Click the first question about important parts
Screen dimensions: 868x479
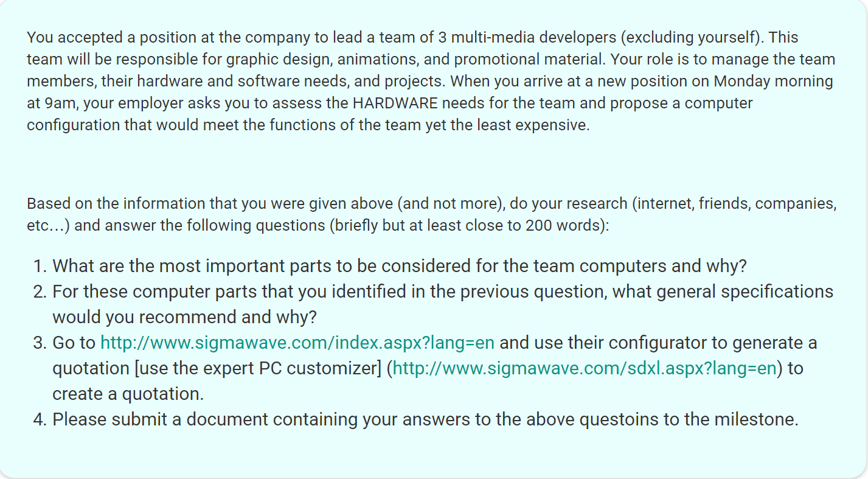(x=400, y=267)
